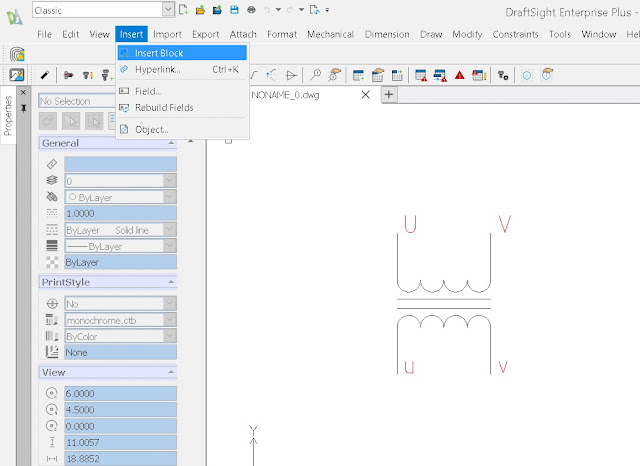Click the center X value 6.0000
640x466 pixels.
pos(120,393)
